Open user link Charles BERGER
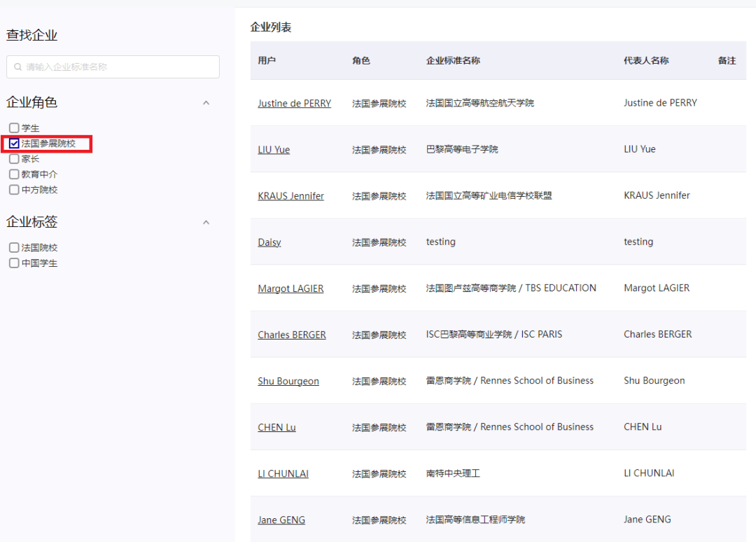This screenshot has height=542, width=756. [292, 335]
